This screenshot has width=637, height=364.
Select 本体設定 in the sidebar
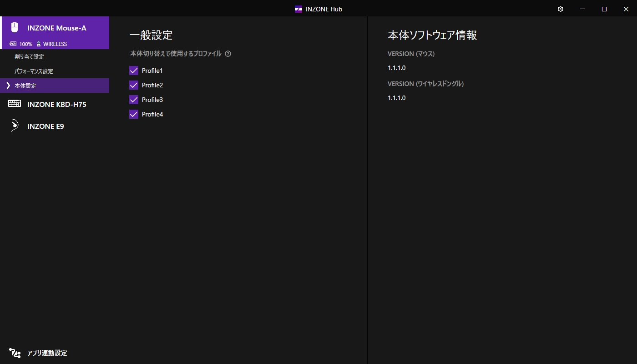tap(55, 86)
